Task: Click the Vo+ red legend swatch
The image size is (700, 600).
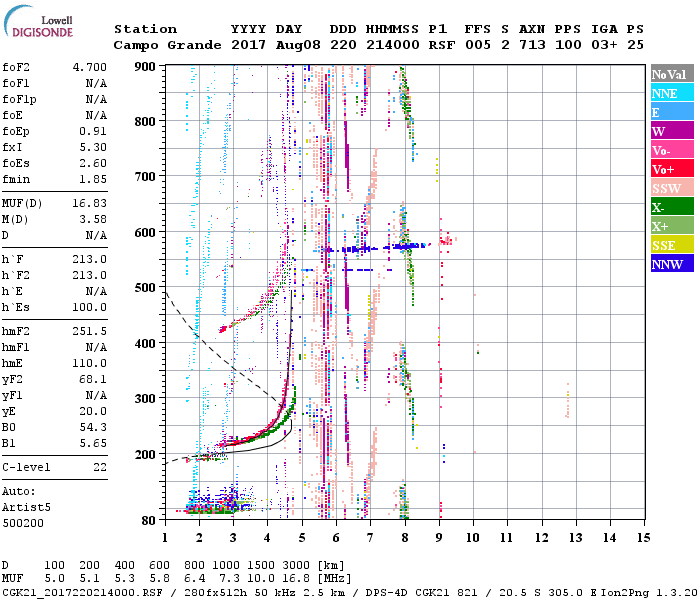Action: pyautogui.click(x=672, y=169)
